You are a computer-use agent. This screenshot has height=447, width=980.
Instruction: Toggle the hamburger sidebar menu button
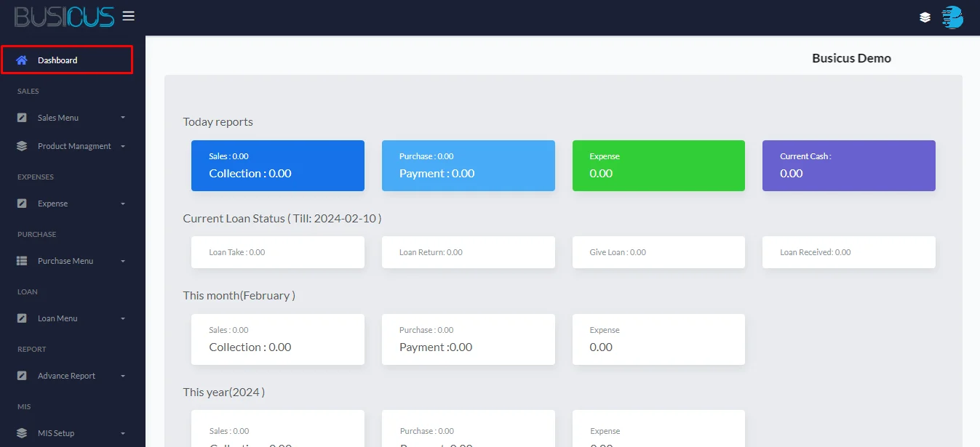[129, 16]
